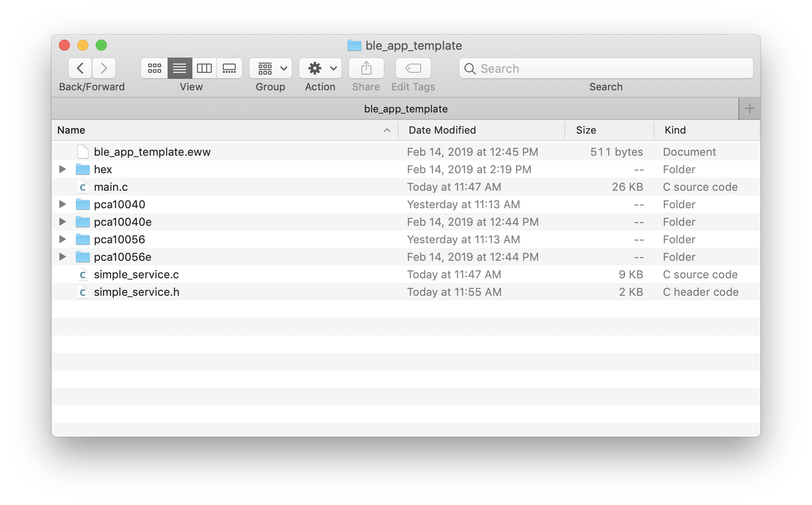Screen dimensions: 812x505
Task: Switch to icon view
Action: (x=154, y=69)
